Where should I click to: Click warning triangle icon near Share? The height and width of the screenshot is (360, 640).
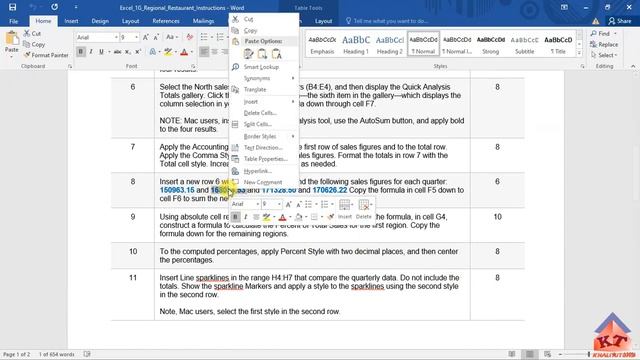596,21
